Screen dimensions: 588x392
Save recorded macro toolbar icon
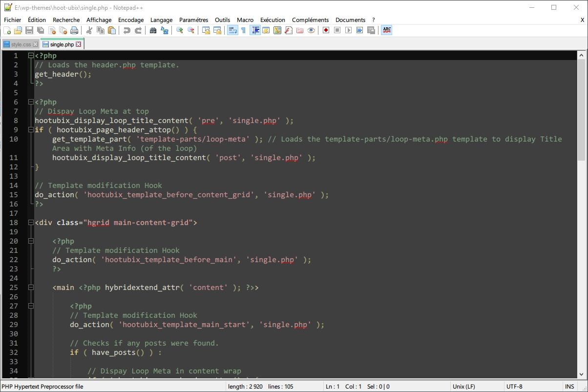coord(371,30)
